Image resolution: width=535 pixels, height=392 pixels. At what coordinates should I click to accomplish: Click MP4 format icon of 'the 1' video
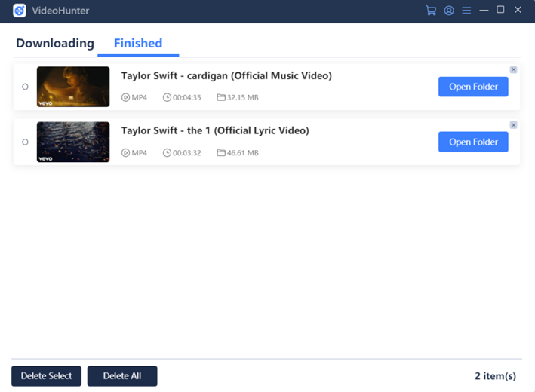point(125,153)
